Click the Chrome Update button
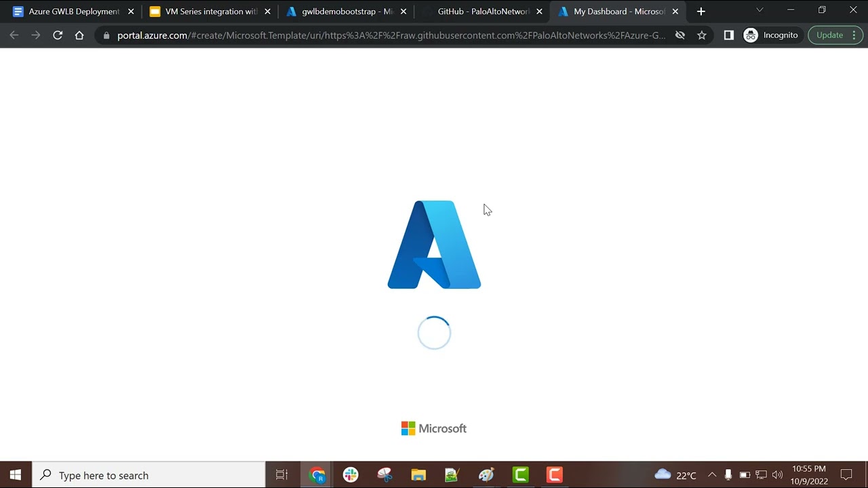This screenshot has height=488, width=868. [x=835, y=35]
